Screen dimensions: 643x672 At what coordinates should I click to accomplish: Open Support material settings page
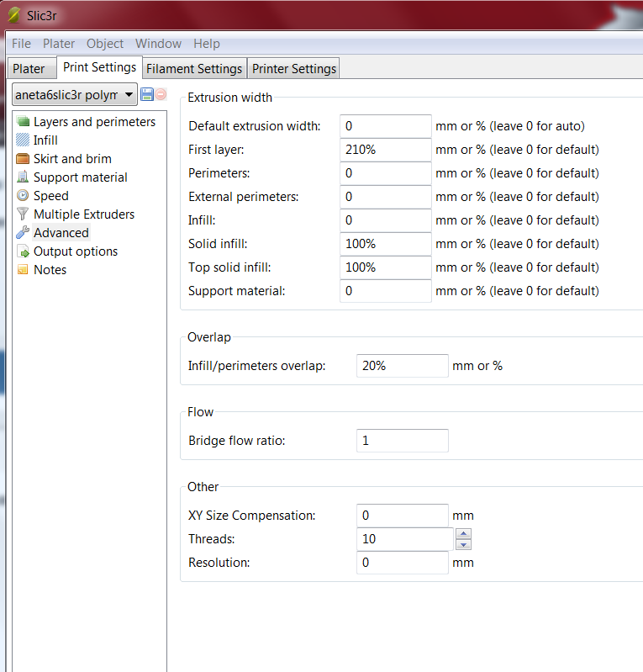point(81,177)
